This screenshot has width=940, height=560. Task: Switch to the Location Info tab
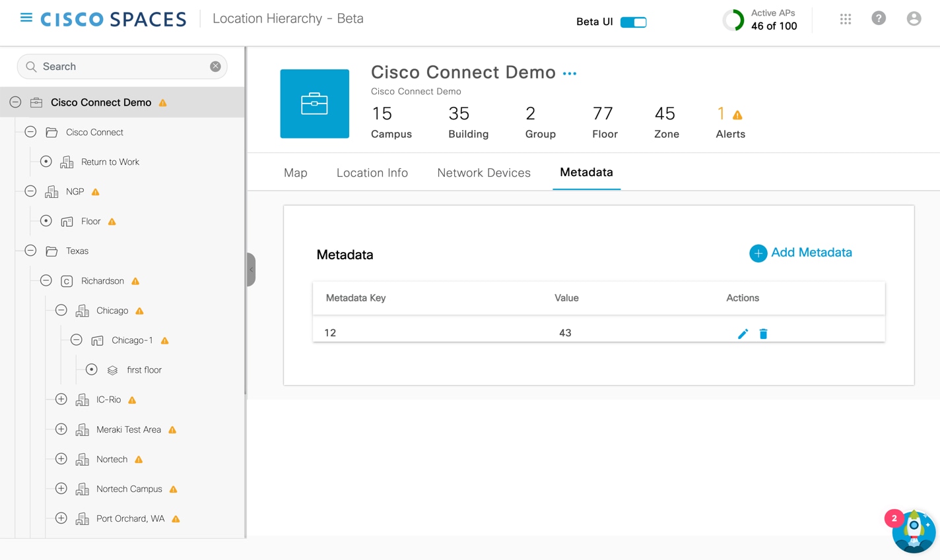[372, 173]
